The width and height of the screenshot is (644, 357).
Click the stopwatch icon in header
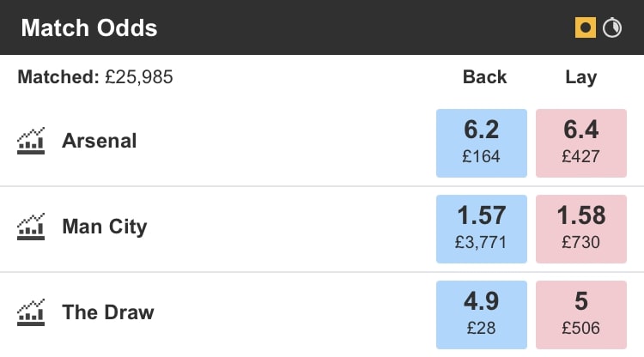coord(612,27)
